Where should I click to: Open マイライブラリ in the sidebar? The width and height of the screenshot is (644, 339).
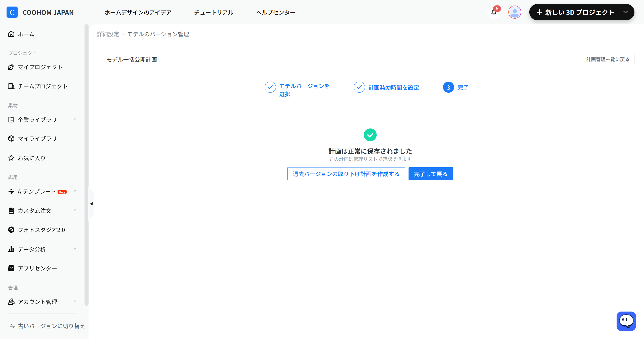37,139
